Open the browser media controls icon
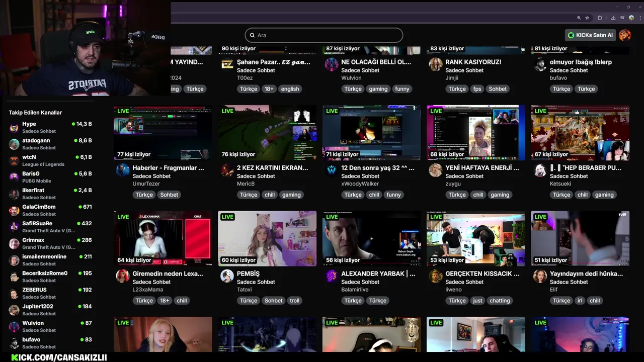Viewport: 644px width, 362px height. tap(622, 18)
